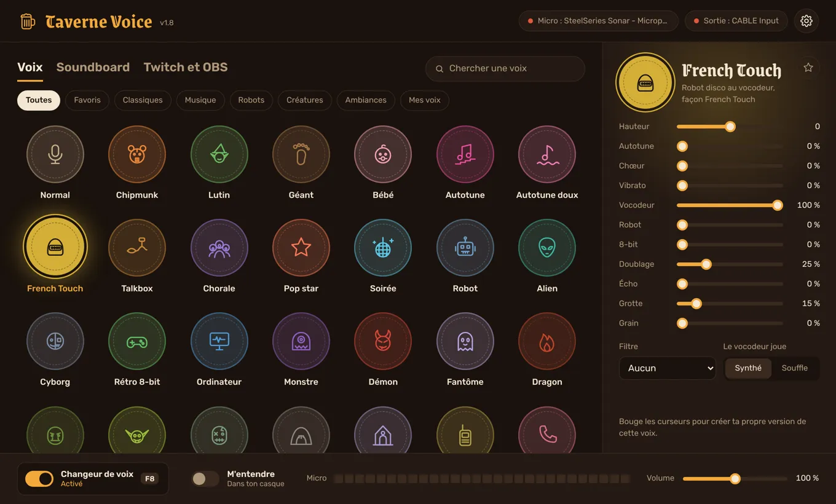Image resolution: width=836 pixels, height=504 pixels.
Task: Select the Alien voice
Action: 547,248
